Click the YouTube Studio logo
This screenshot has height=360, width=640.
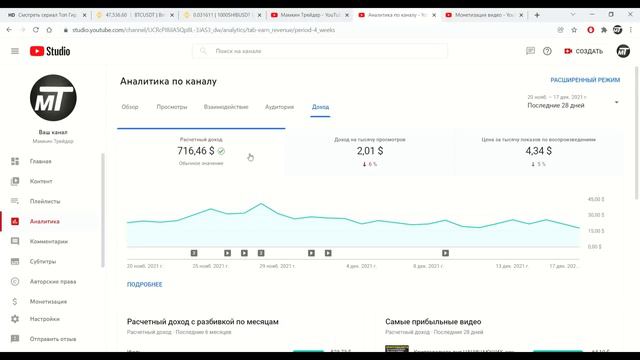point(50,51)
